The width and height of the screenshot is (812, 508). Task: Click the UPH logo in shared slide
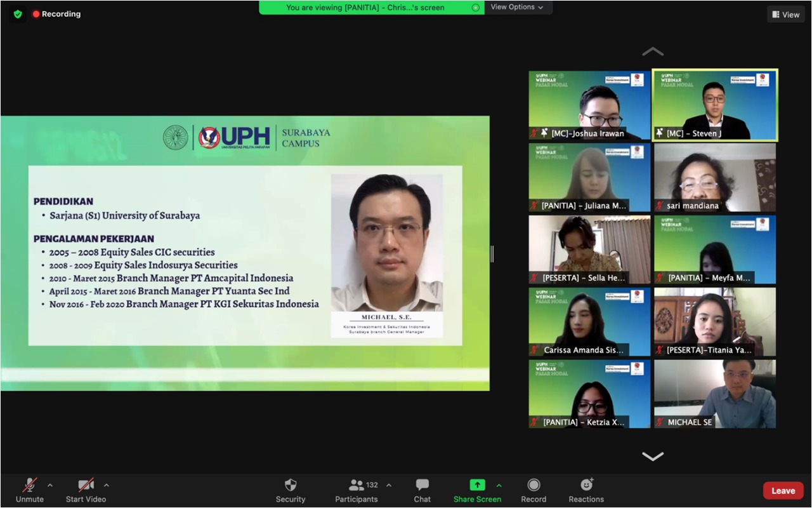234,137
